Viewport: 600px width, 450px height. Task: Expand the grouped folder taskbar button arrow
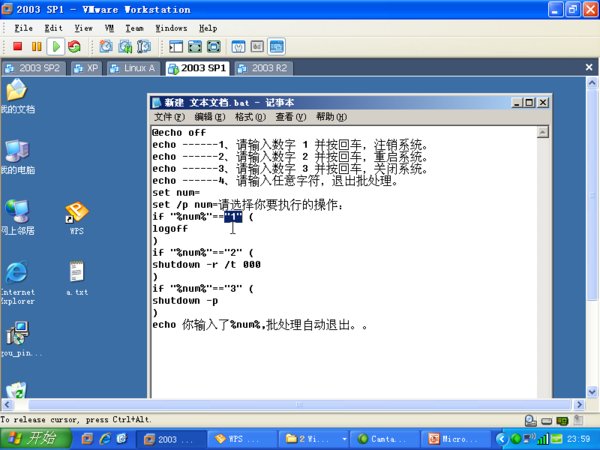(x=344, y=439)
